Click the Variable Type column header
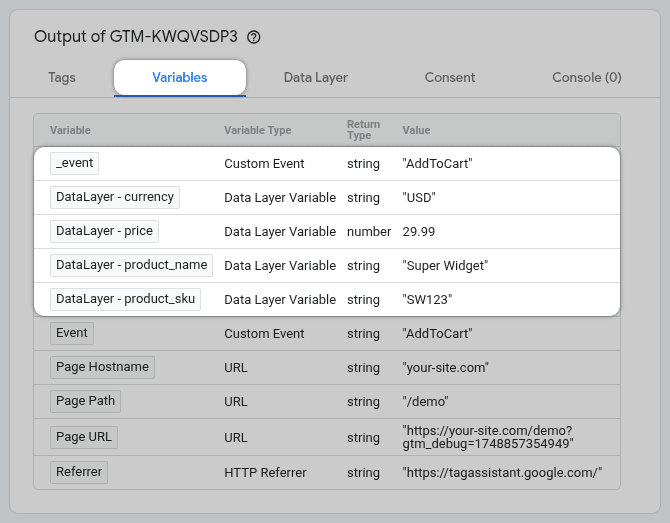This screenshot has width=670, height=523. tap(258, 130)
